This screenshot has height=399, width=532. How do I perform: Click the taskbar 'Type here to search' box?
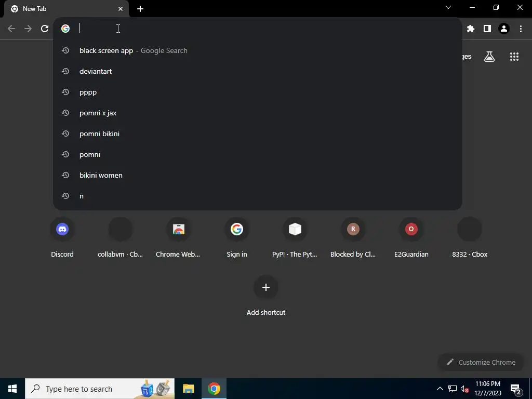point(100,389)
